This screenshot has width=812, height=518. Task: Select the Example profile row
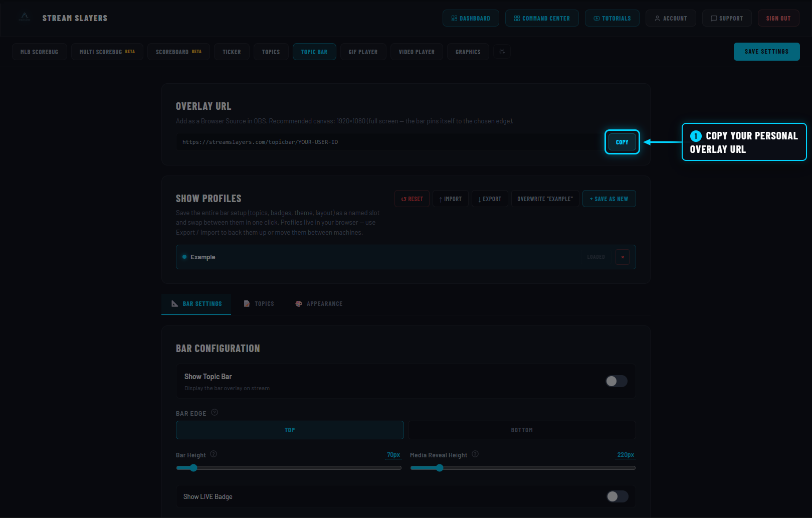(x=406, y=257)
